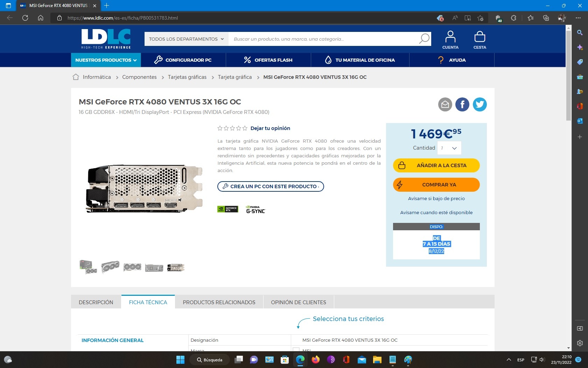
Task: Open the Cuenta account icon
Action: [x=450, y=40]
